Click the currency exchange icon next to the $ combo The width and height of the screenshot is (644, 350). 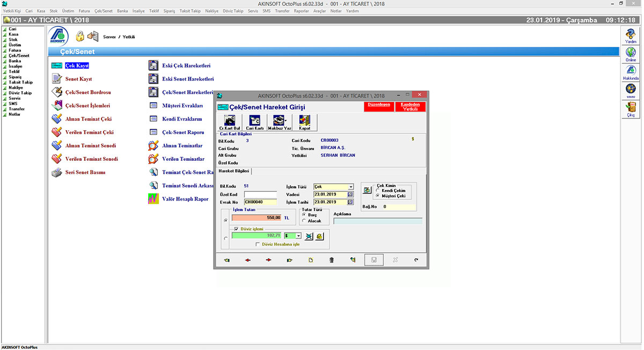tap(309, 236)
